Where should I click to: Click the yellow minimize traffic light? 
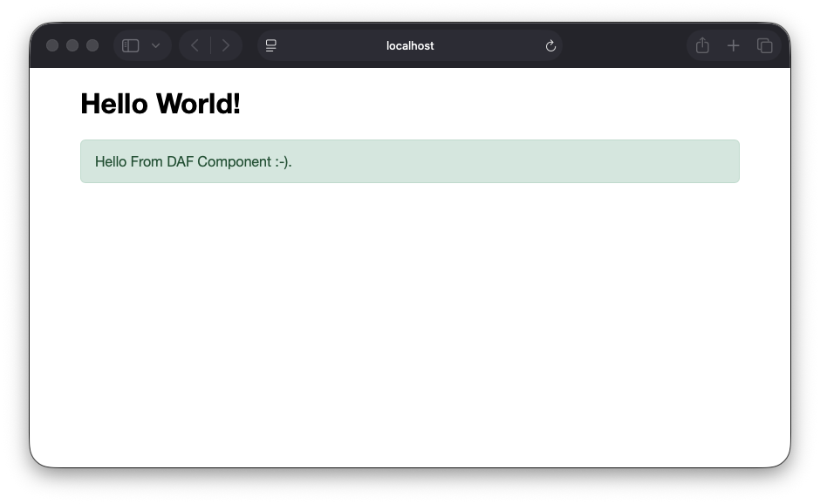74,45
